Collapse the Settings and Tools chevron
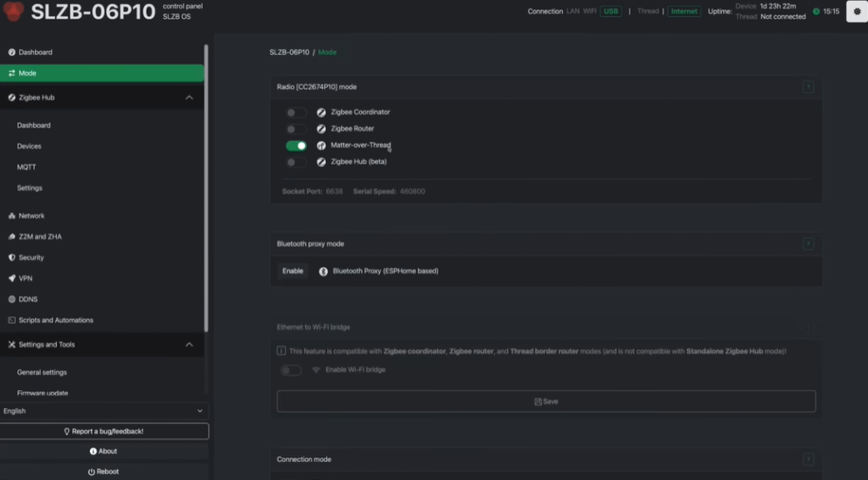The height and width of the screenshot is (480, 868). click(189, 344)
